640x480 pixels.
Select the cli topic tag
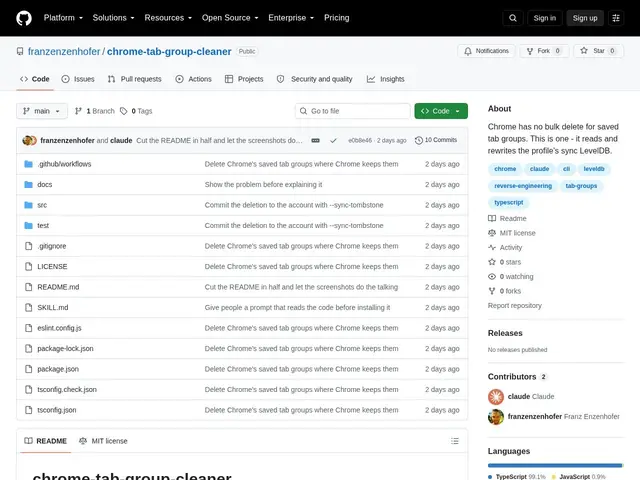(x=566, y=169)
